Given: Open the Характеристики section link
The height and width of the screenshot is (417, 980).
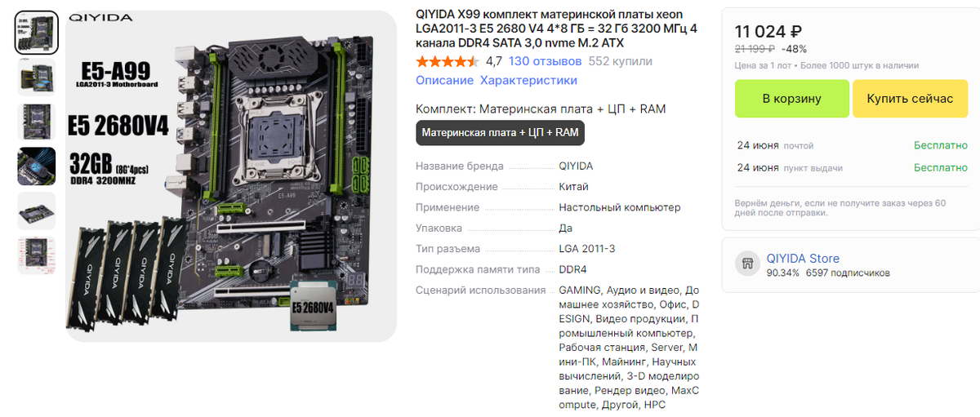Looking at the screenshot, I should 528,81.
